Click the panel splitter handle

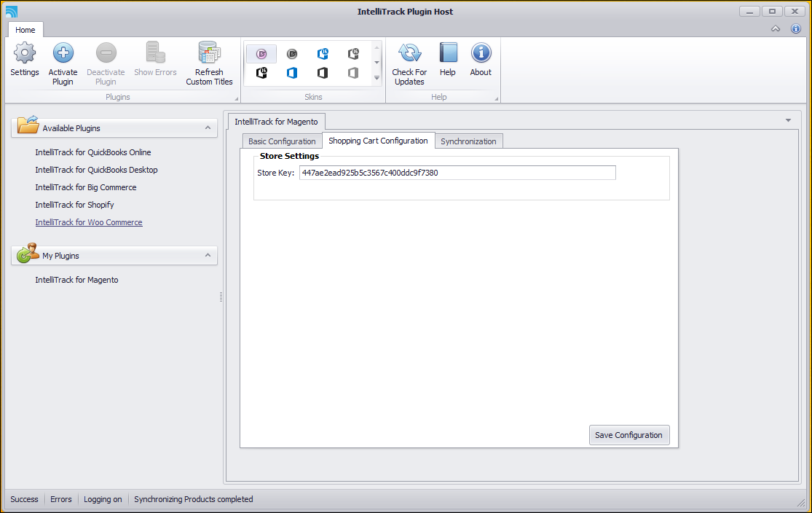click(221, 297)
